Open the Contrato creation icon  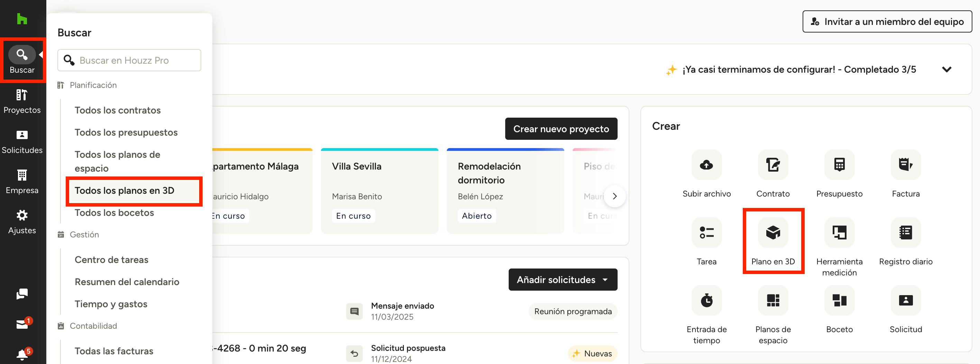[x=773, y=165]
